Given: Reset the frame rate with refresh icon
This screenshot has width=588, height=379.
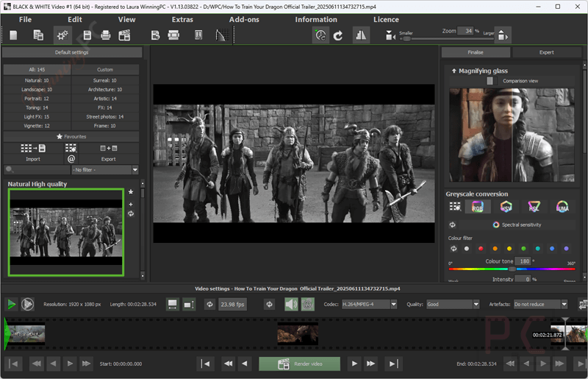Looking at the screenshot, I should (x=210, y=304).
